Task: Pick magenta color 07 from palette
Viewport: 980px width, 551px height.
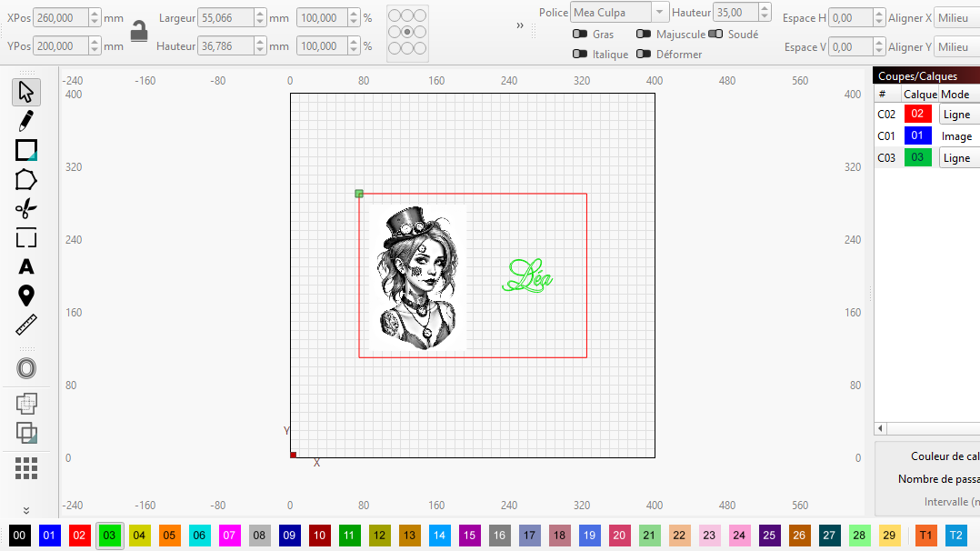Action: (229, 536)
